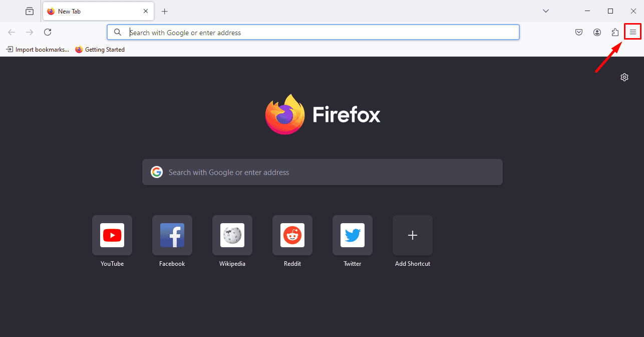This screenshot has width=644, height=337.
Task: Reload the current page
Action: (48, 32)
